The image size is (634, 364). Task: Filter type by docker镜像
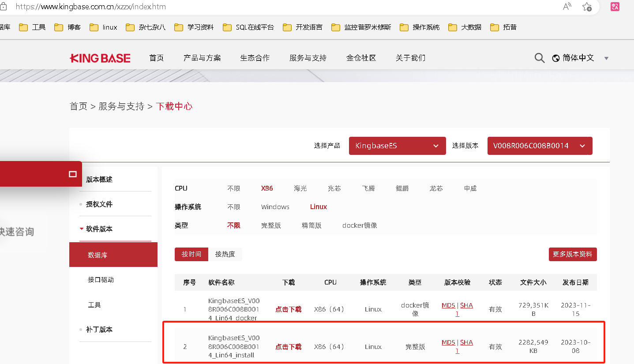pyautogui.click(x=360, y=225)
